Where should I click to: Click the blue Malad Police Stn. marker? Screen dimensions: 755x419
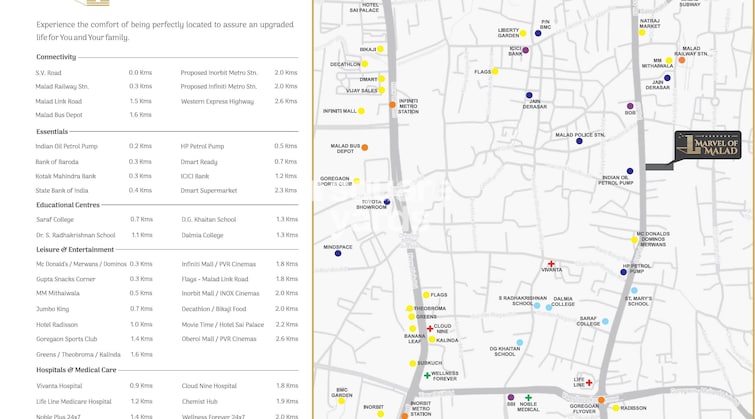tap(579, 141)
